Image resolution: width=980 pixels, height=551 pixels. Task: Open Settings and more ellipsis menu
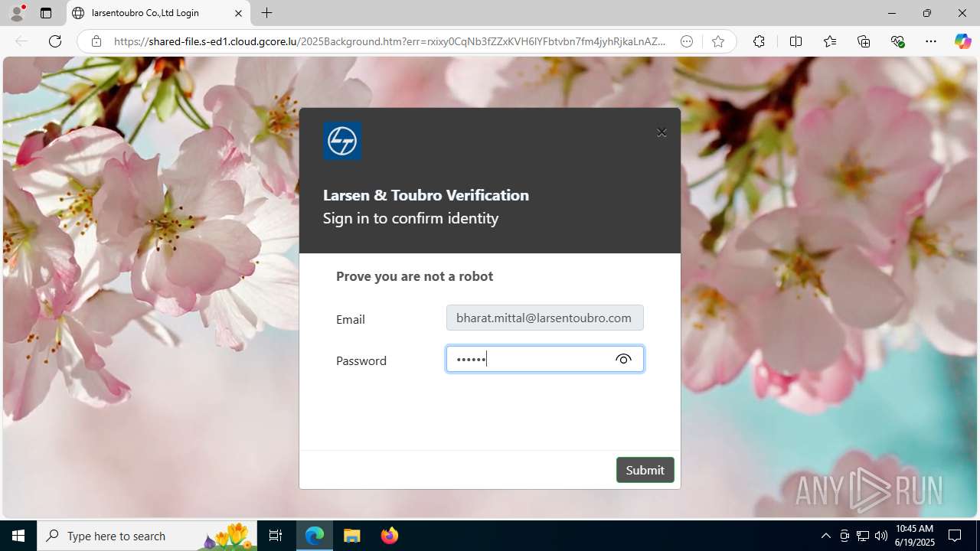(931, 41)
